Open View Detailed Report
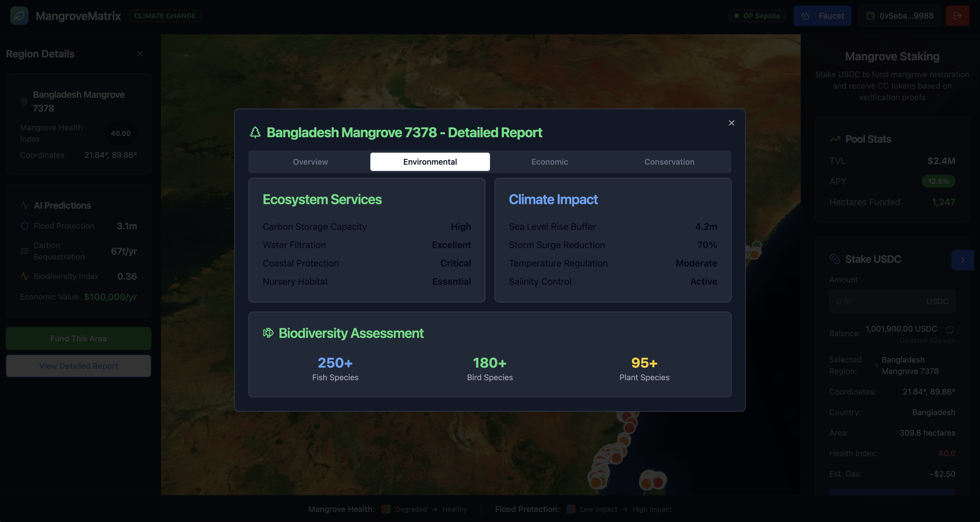The width and height of the screenshot is (980, 522). tap(78, 366)
